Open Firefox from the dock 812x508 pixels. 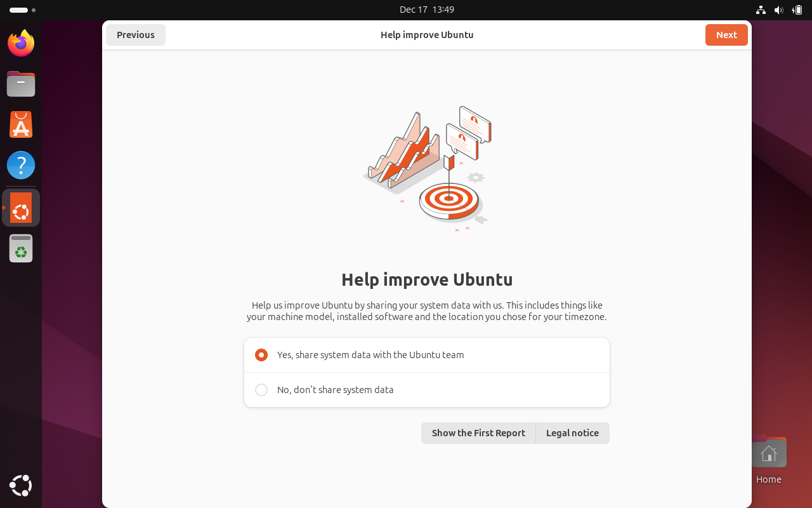click(x=20, y=43)
